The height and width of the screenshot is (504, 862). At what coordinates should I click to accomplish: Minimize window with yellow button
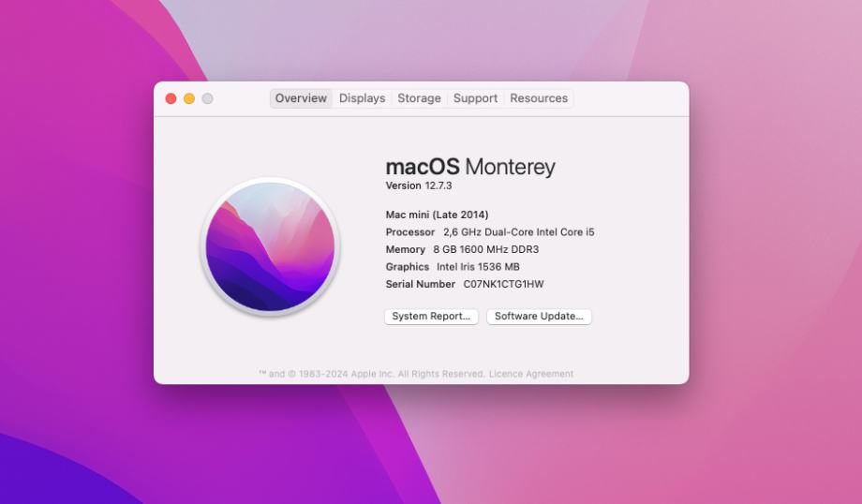pyautogui.click(x=189, y=98)
